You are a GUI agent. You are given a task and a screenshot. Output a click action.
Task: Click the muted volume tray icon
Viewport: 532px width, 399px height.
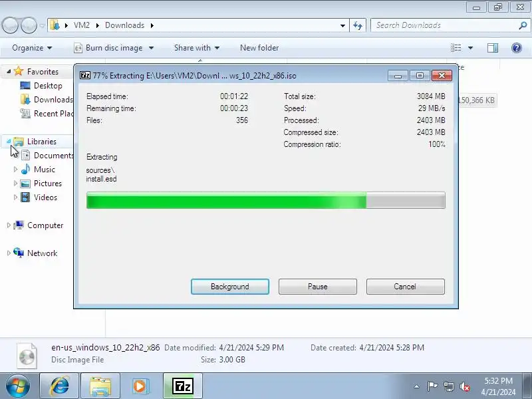[x=465, y=386]
